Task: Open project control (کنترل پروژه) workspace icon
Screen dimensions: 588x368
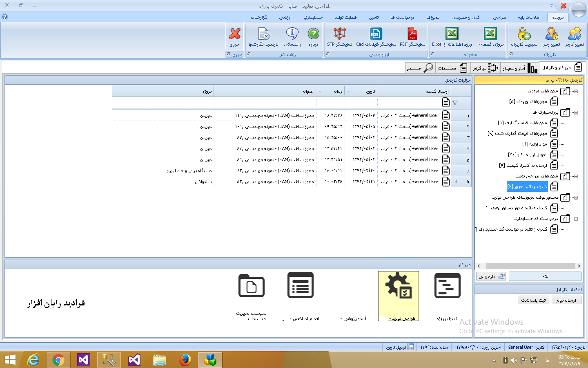Action: (447, 286)
